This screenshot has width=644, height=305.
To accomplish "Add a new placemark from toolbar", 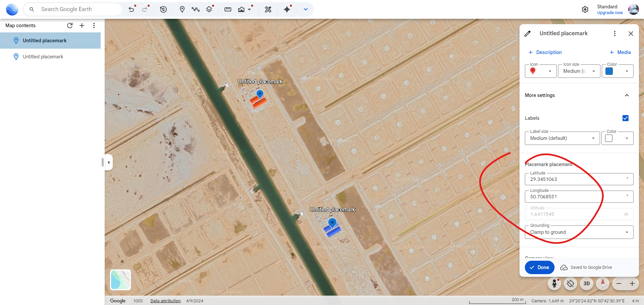I will [x=182, y=9].
